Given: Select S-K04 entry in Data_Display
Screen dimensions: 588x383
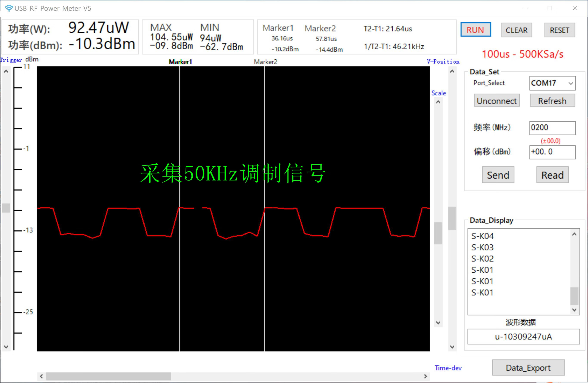Looking at the screenshot, I should coord(483,236).
